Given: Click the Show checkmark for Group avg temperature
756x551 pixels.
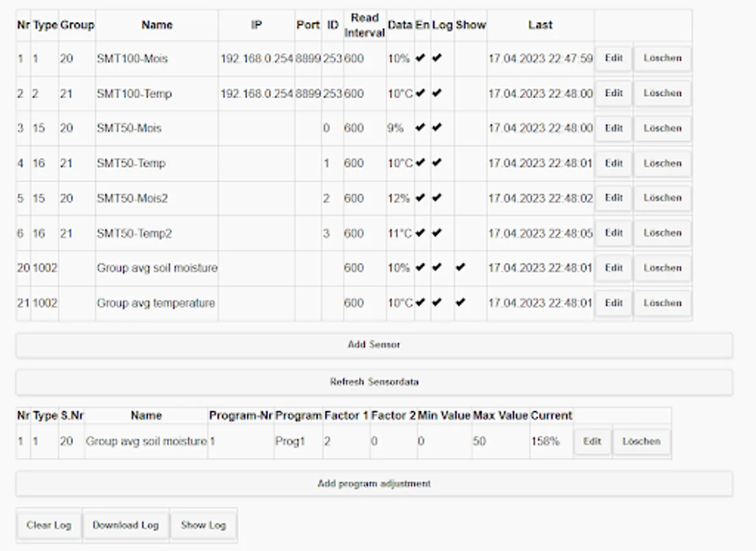Looking at the screenshot, I should 460,302.
